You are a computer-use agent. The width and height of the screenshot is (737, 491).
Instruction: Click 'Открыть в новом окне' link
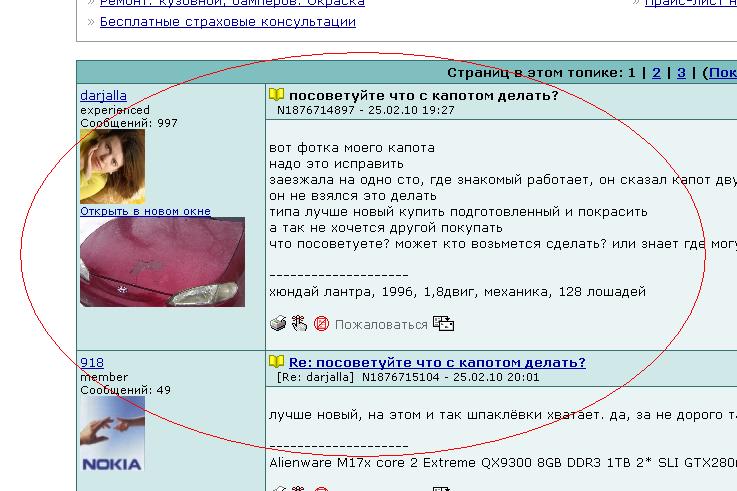tap(145, 211)
